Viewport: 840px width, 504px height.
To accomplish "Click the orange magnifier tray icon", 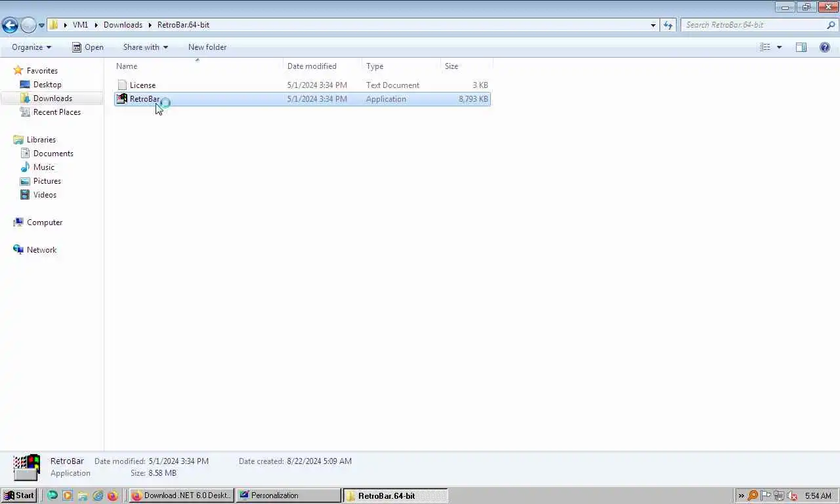I will click(753, 495).
